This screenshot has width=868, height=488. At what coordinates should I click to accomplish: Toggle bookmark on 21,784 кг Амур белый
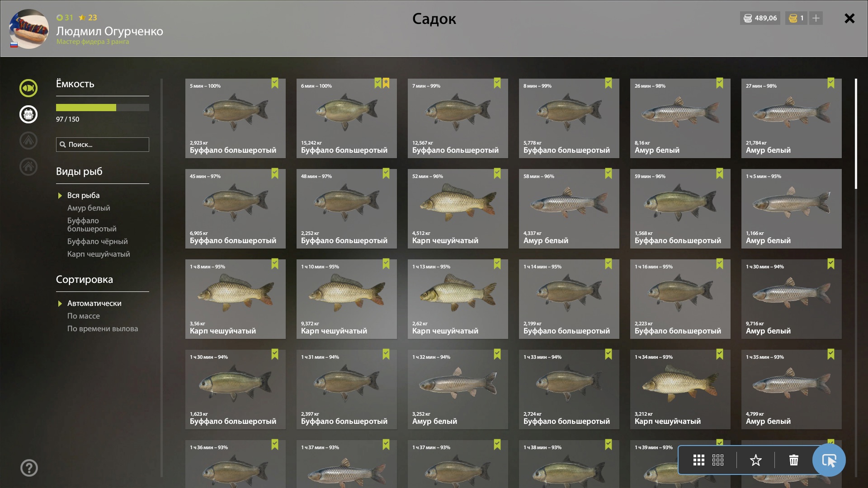pos(831,83)
